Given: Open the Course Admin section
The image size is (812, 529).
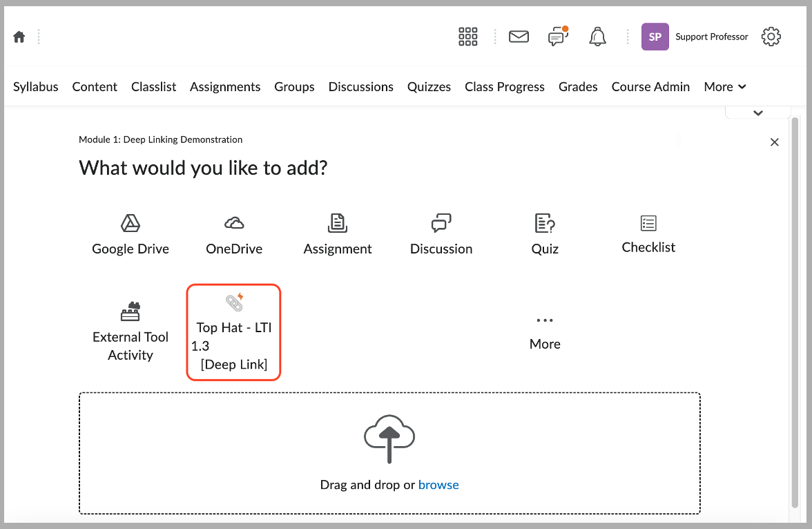Looking at the screenshot, I should coord(650,86).
